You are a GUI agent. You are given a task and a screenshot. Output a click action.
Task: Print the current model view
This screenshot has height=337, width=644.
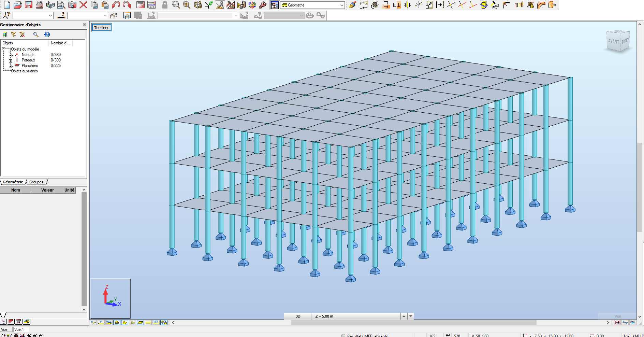point(40,5)
